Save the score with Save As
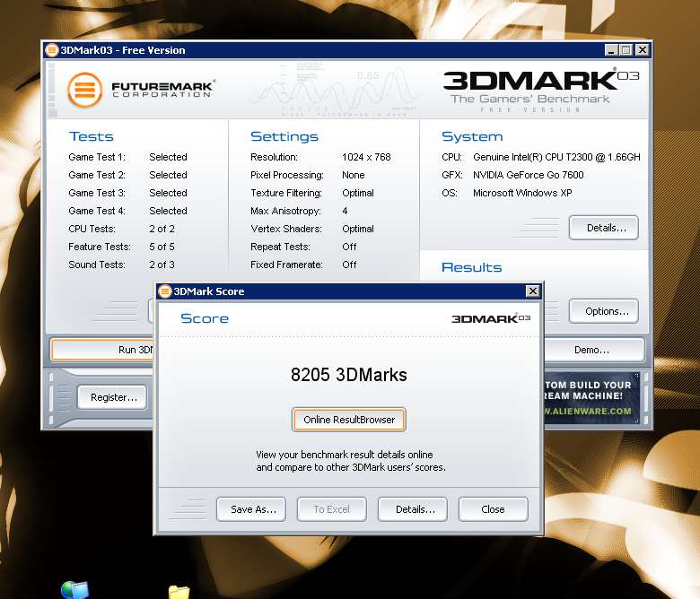700x599 pixels. point(251,509)
